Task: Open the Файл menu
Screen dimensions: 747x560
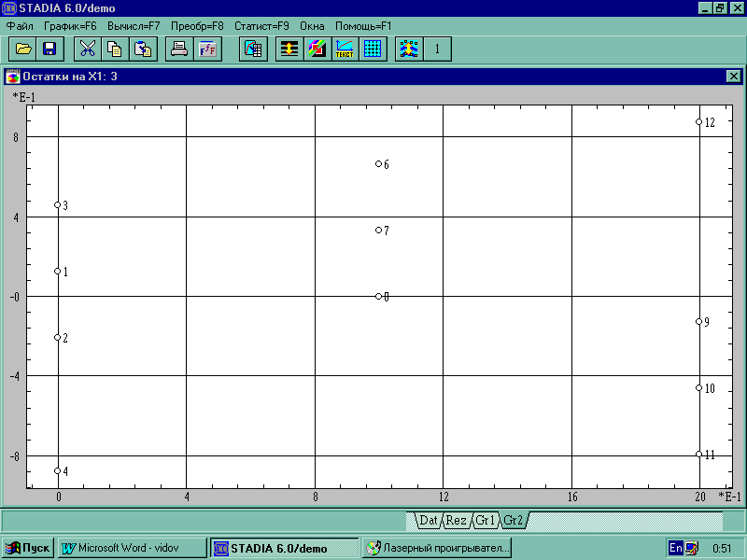Action: pyautogui.click(x=20, y=26)
